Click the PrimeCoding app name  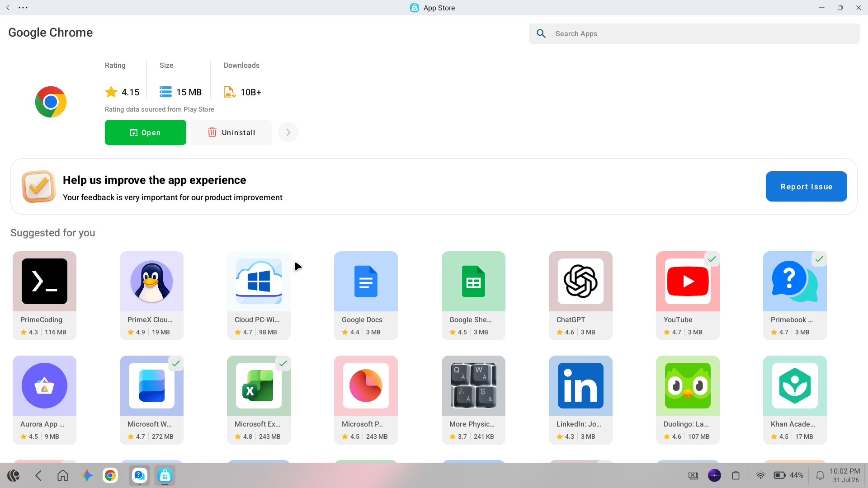[x=41, y=319]
